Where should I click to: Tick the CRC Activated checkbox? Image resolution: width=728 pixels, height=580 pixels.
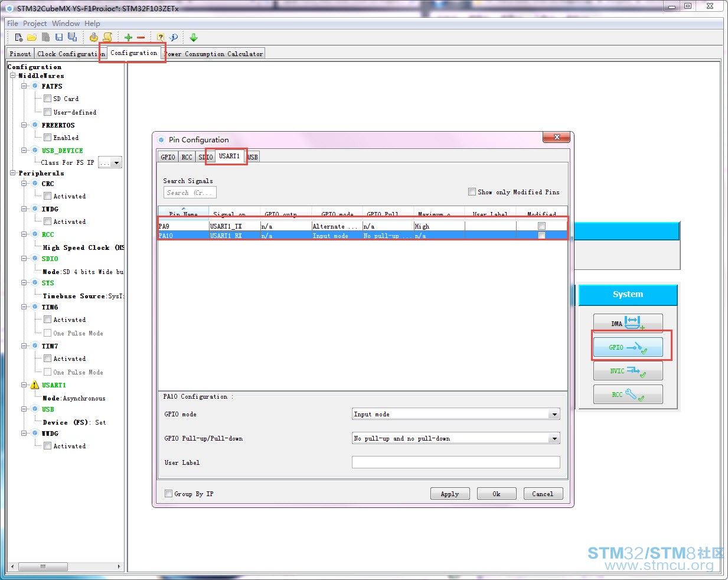click(x=47, y=196)
